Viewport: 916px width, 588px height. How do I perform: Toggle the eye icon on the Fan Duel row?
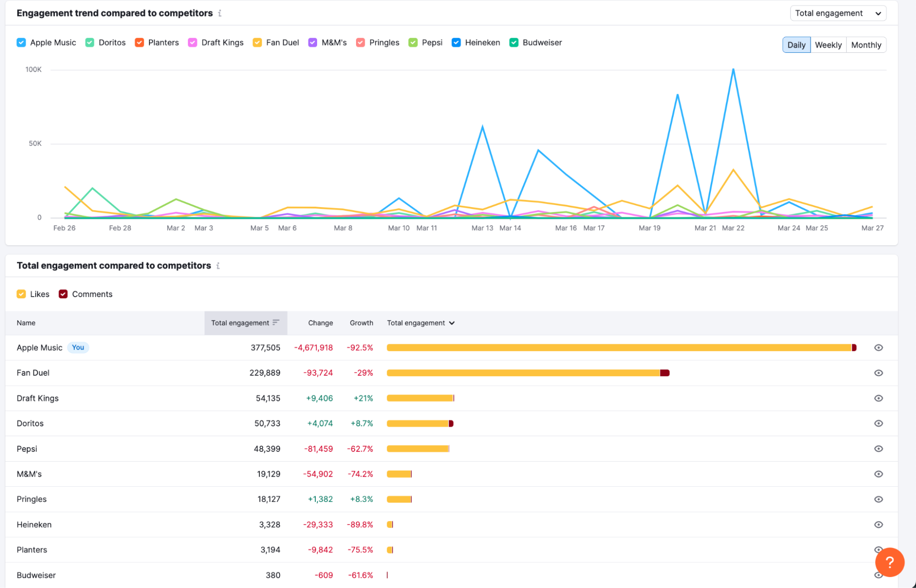coord(878,373)
